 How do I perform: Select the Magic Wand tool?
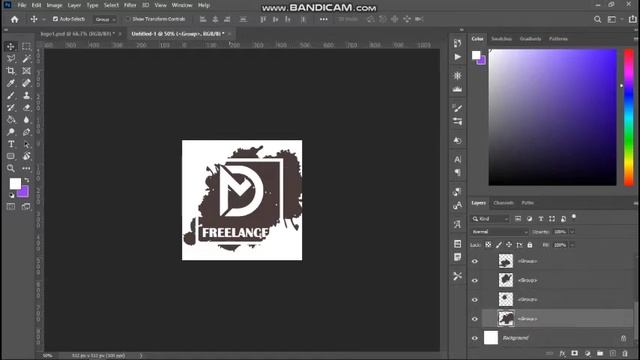[x=27, y=59]
